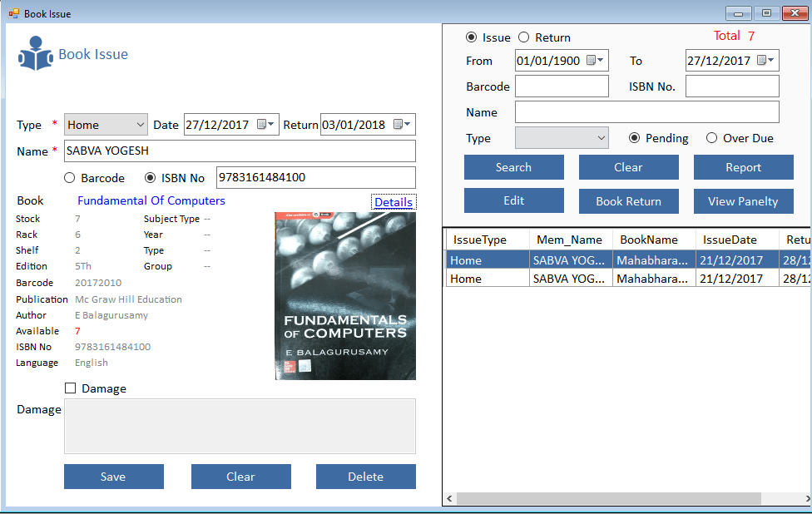
Task: Click the left arrow of horizontal scrollbar
Action: [x=450, y=499]
